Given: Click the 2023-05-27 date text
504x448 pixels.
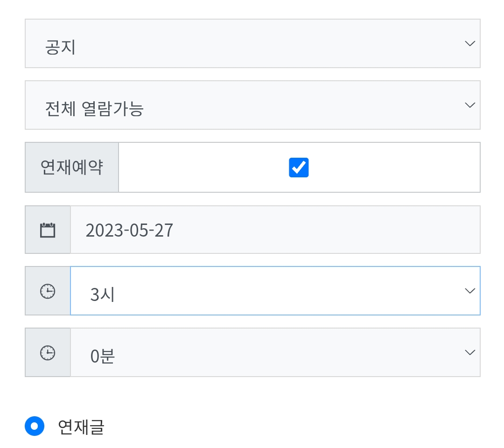Looking at the screenshot, I should (x=129, y=231).
